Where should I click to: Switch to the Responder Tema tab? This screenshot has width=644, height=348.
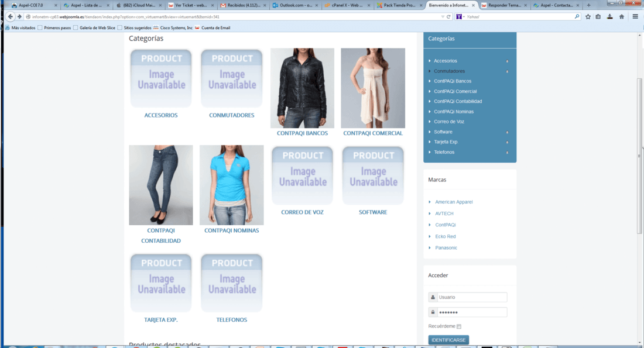coord(504,5)
